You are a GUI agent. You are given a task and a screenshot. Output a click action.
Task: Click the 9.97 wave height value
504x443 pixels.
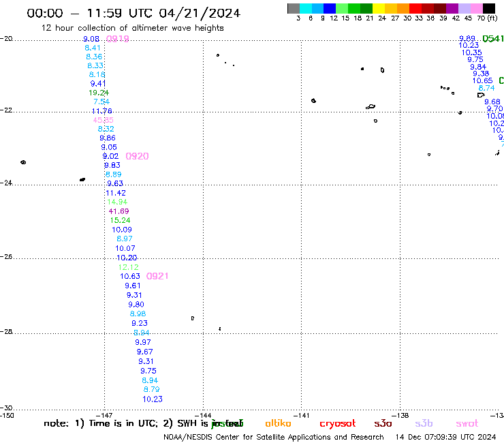pos(143,342)
